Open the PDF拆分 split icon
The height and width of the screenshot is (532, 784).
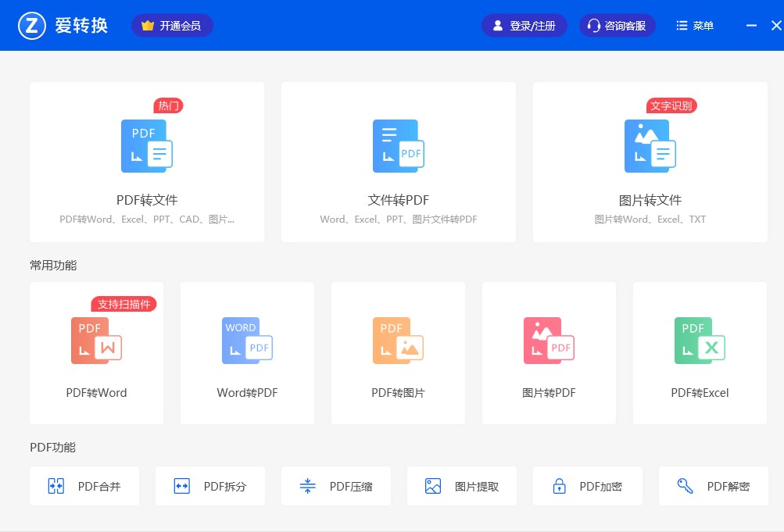(181, 485)
